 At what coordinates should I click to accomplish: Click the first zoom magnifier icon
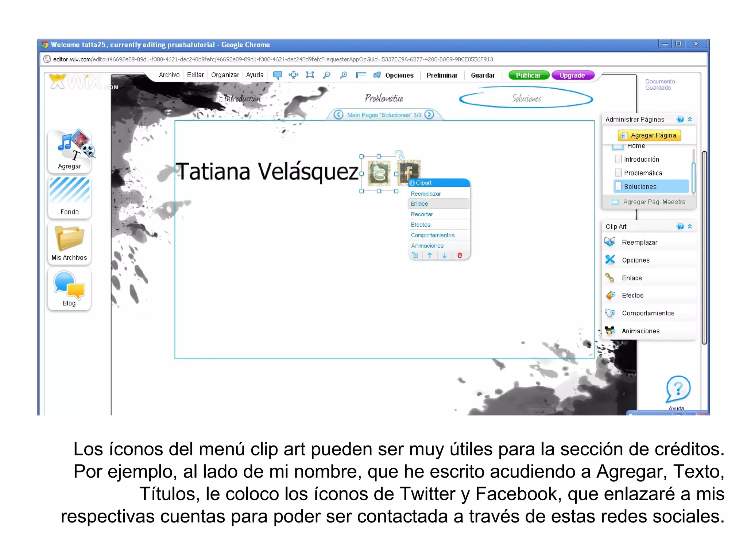(326, 75)
